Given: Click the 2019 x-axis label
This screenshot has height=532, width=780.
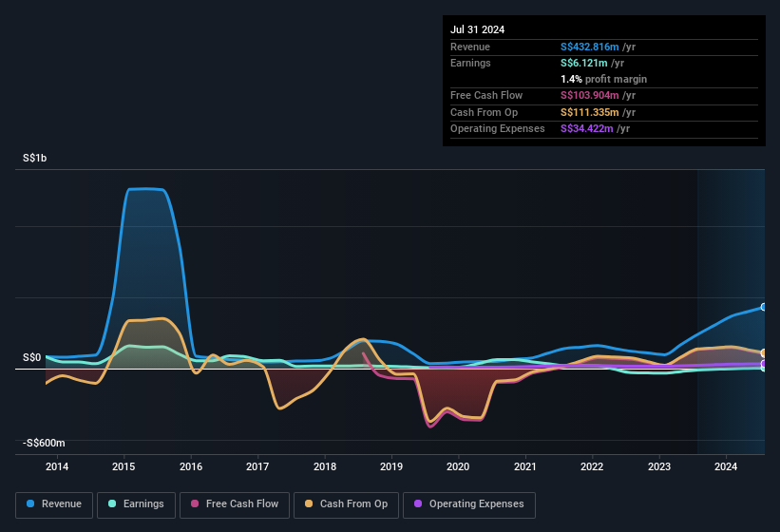Looking at the screenshot, I should click(x=391, y=466).
